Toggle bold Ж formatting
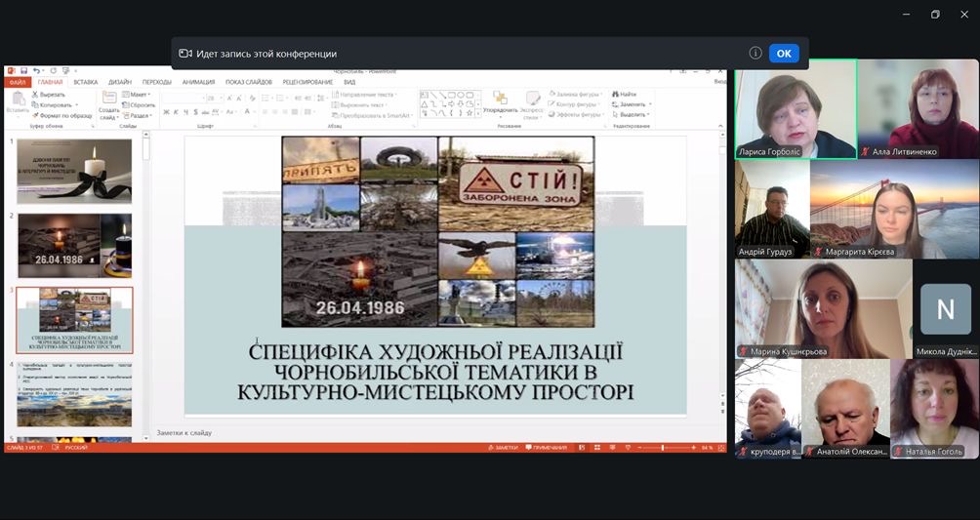Image resolution: width=980 pixels, height=520 pixels. point(167,113)
